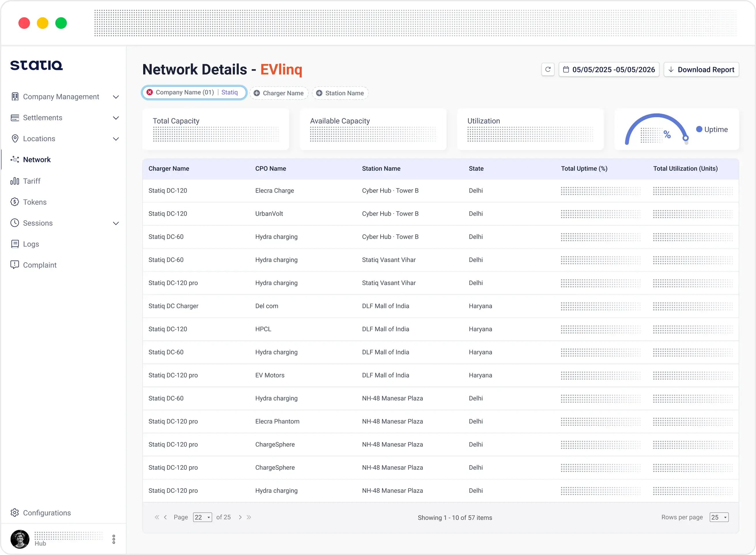Screen dimensions: 756x555
Task: Refresh the network details data
Action: click(548, 70)
